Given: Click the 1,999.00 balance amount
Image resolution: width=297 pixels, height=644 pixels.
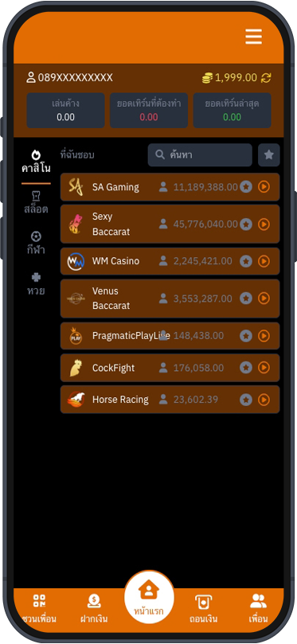Looking at the screenshot, I should pos(236,78).
